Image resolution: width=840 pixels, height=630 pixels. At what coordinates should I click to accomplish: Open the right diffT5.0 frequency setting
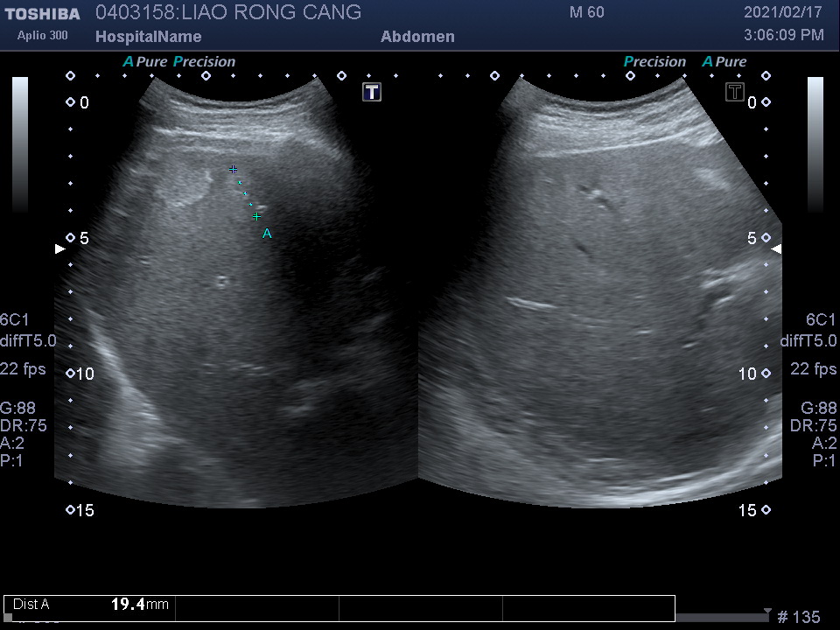pyautogui.click(x=808, y=341)
